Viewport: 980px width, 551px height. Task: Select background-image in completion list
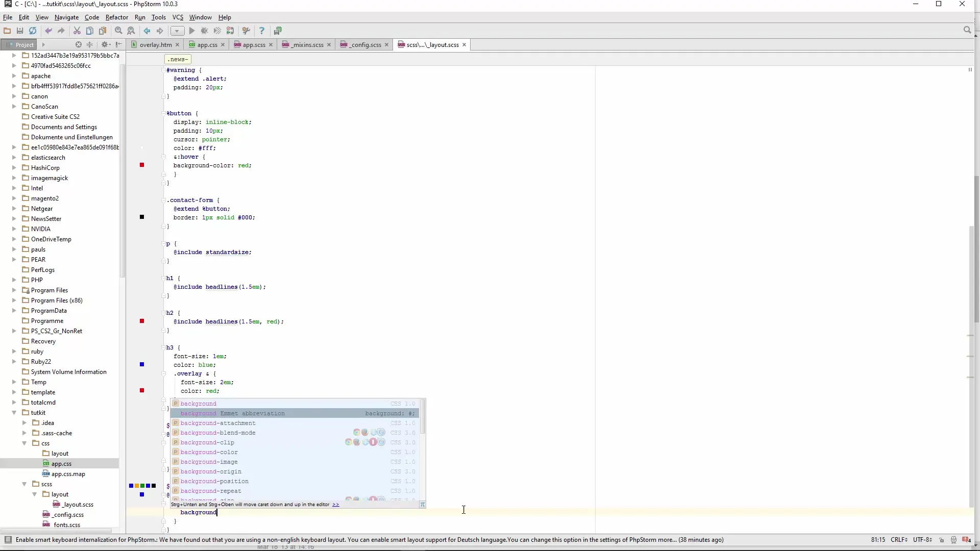295,462
